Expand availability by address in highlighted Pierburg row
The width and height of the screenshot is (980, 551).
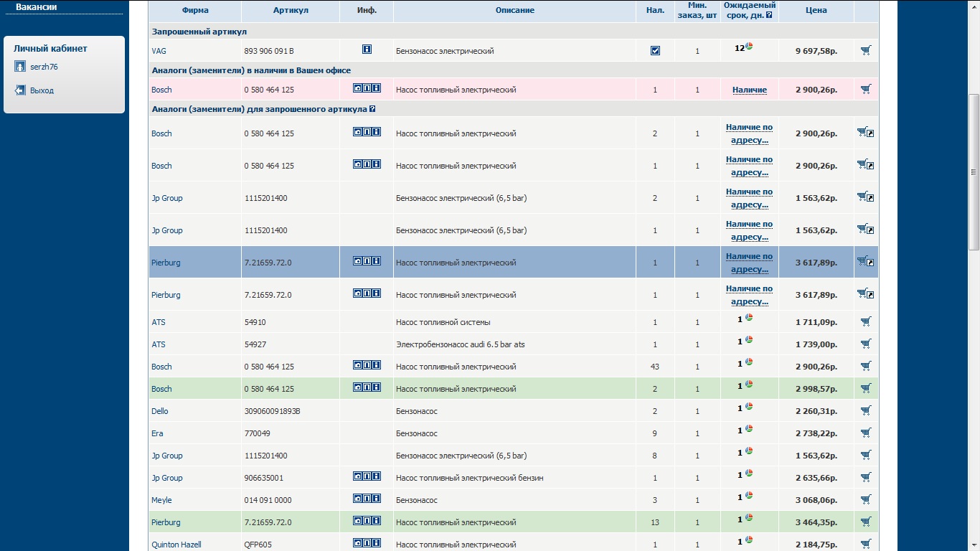[749, 263]
